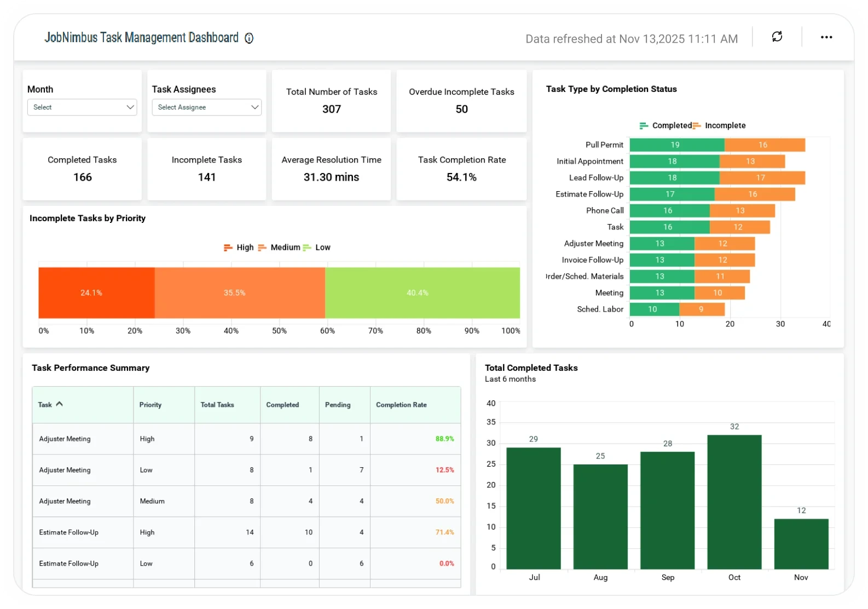Click the Oct bar showing 32 tasks
868x609 pixels.
[734, 502]
